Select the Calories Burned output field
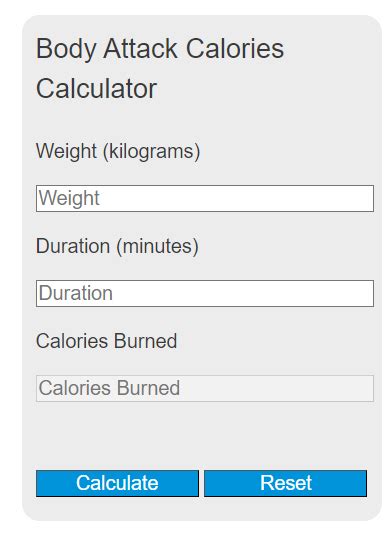Screen dimensions: 389x549 pyautogui.click(x=205, y=388)
